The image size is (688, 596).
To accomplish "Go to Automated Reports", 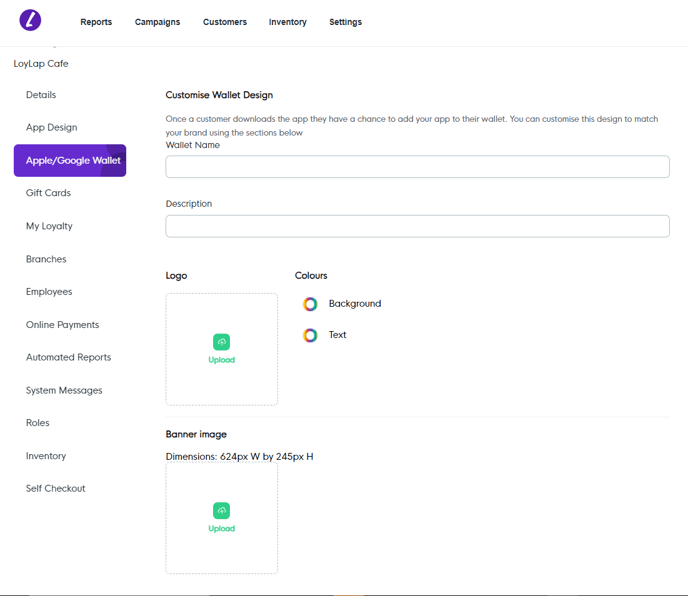I will pyautogui.click(x=68, y=357).
